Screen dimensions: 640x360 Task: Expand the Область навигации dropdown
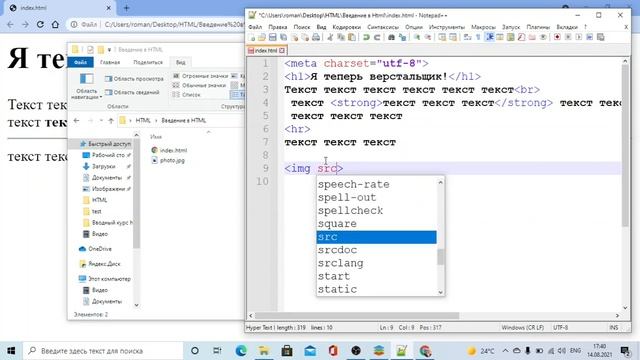[x=87, y=87]
